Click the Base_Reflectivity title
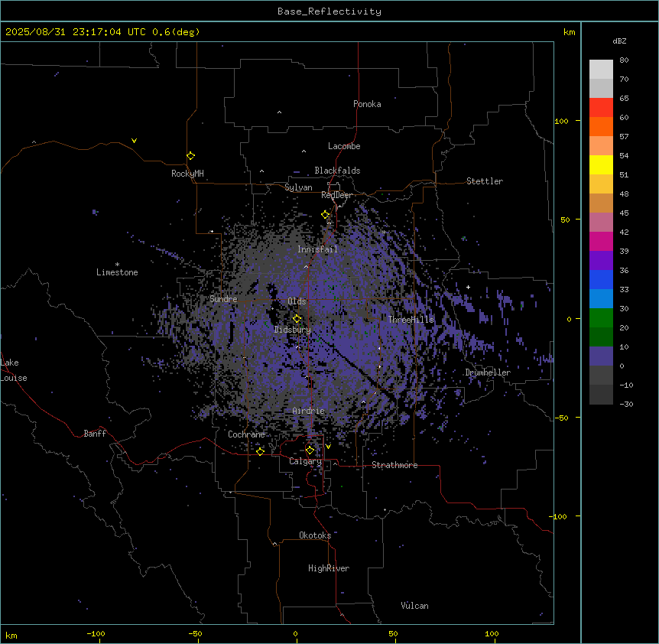 [329, 11]
